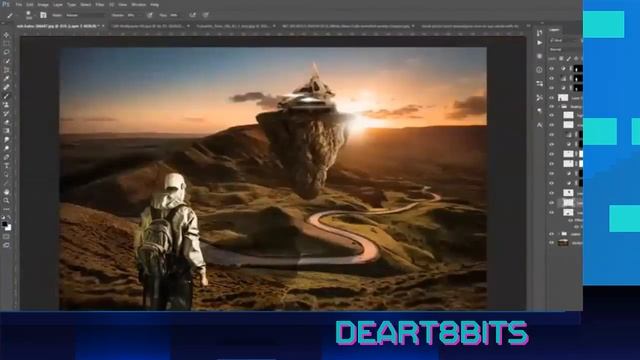Hide the topmost adjustment layer

(551, 69)
